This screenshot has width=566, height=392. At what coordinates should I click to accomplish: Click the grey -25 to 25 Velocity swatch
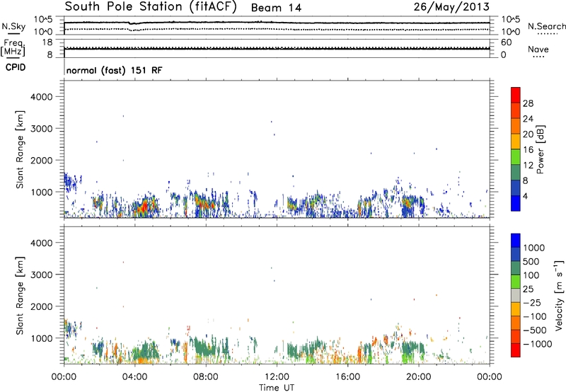click(x=516, y=295)
